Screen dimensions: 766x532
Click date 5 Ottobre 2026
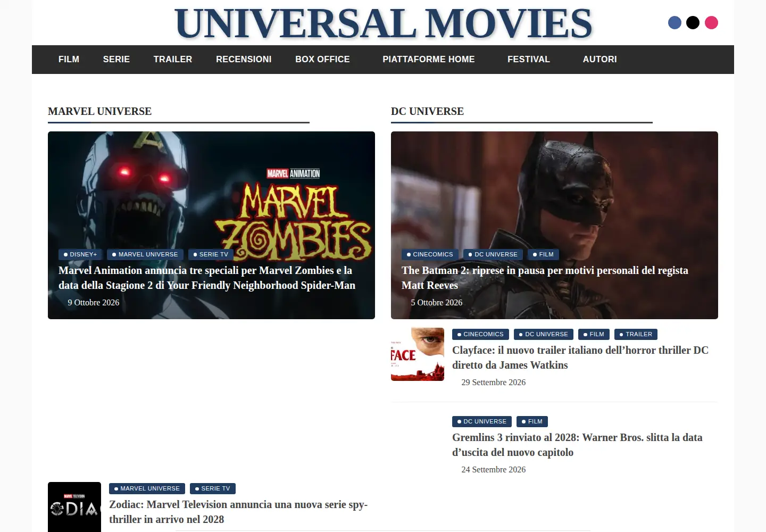click(437, 303)
